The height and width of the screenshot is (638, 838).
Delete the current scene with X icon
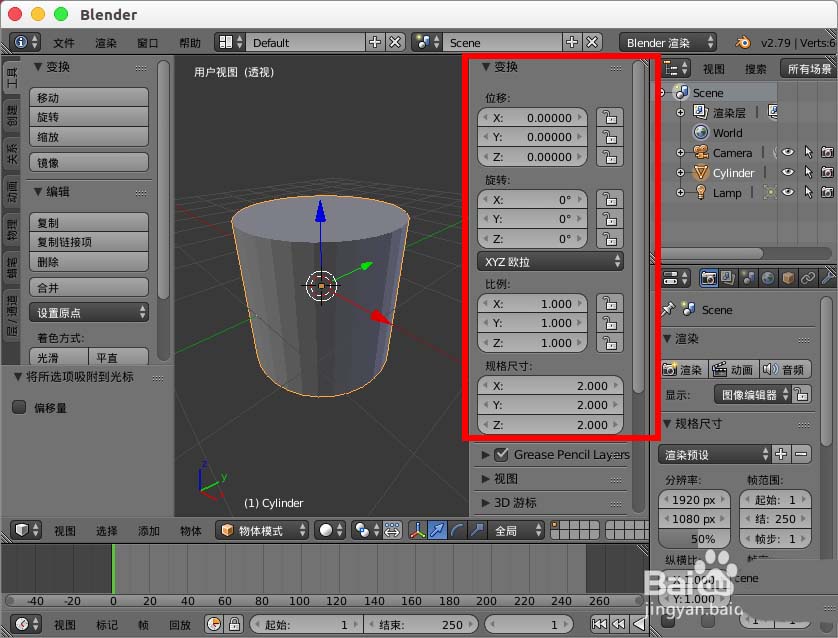tap(592, 42)
